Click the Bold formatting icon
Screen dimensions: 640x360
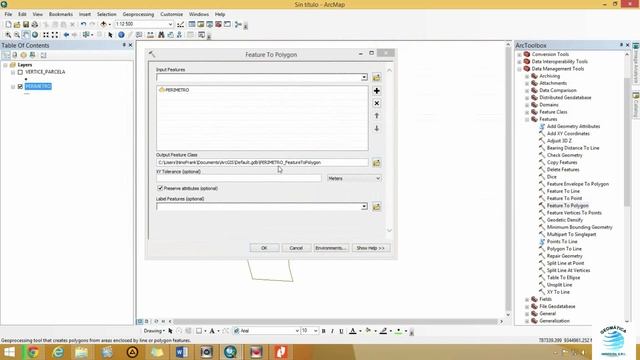click(x=324, y=331)
